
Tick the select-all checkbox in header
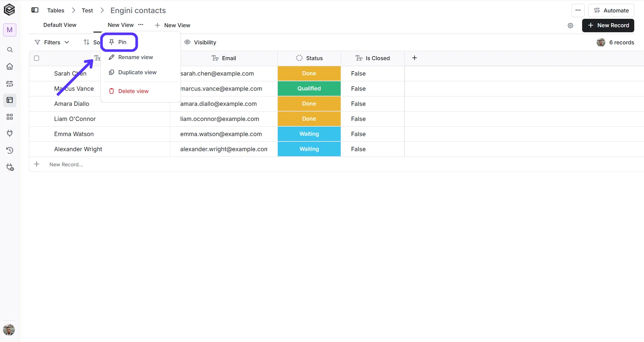[x=37, y=58]
